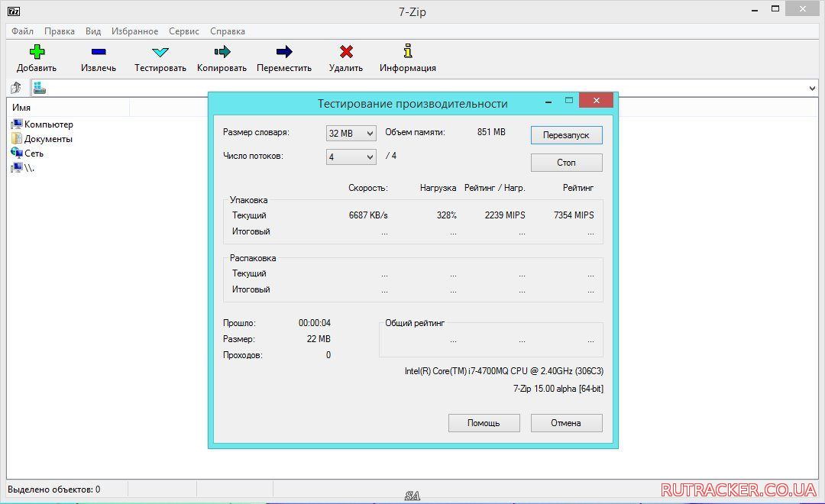825x504 pixels.
Task: Click the Копировать arrow icon
Action: [x=222, y=52]
